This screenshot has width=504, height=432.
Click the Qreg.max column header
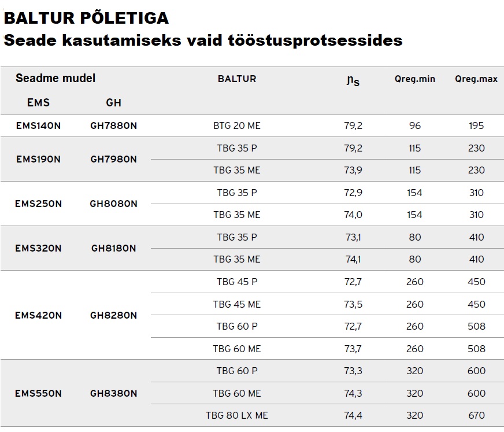click(x=476, y=79)
